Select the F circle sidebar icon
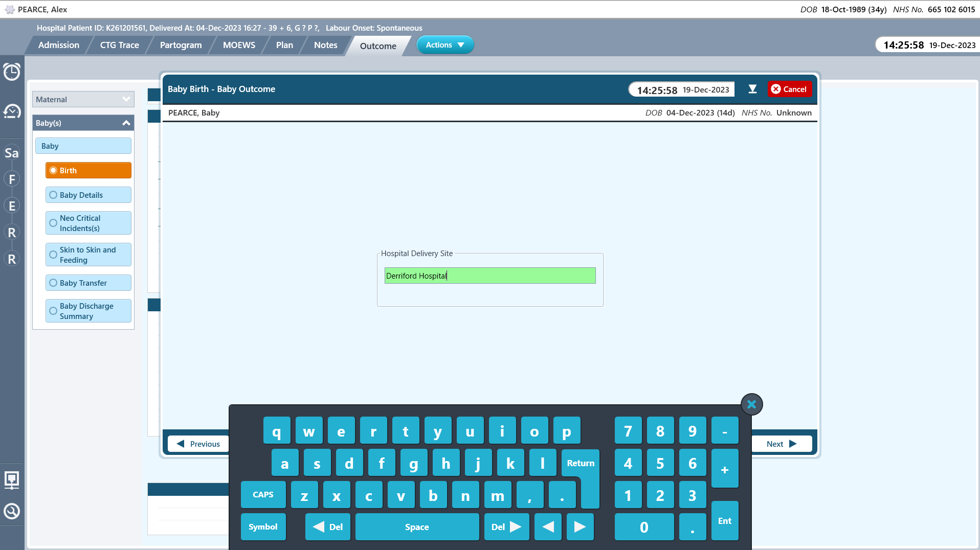This screenshot has height=550, width=980. [12, 179]
